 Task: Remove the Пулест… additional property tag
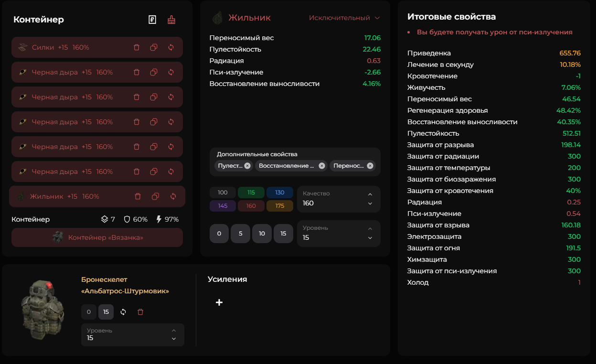[x=247, y=166]
